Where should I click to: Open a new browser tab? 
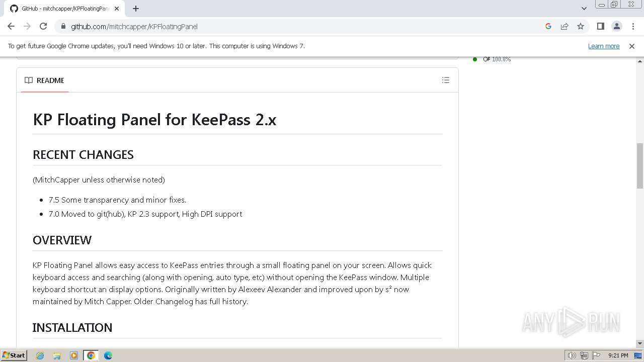point(136,9)
